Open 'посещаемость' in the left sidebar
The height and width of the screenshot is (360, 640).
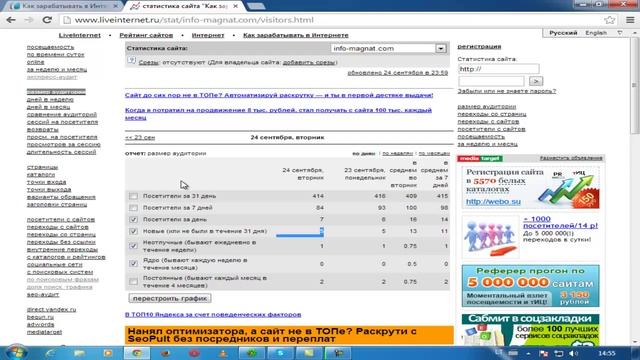(51, 47)
